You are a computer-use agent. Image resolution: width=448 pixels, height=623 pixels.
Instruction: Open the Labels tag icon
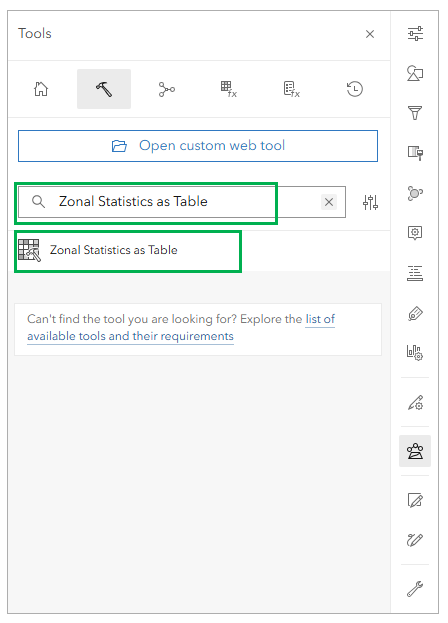(415, 313)
